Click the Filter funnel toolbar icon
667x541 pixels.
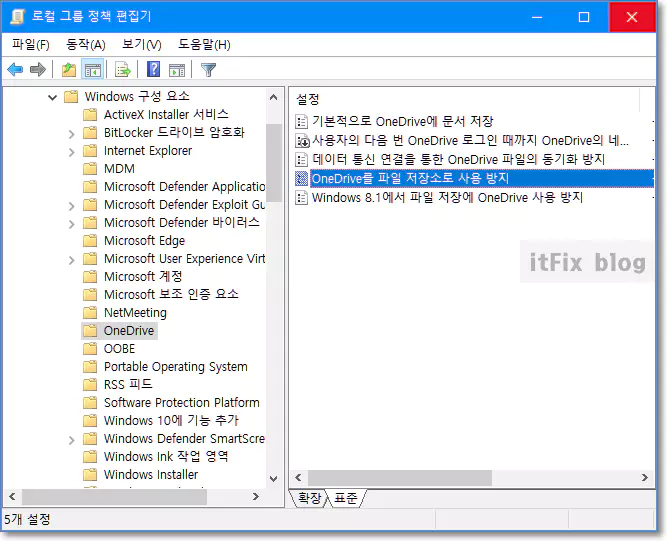point(208,69)
